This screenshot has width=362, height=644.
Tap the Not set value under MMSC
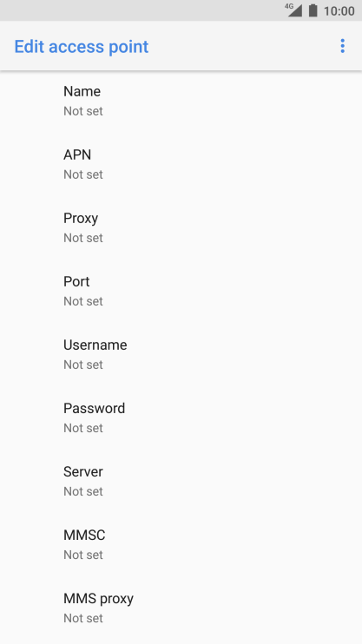[x=83, y=555]
